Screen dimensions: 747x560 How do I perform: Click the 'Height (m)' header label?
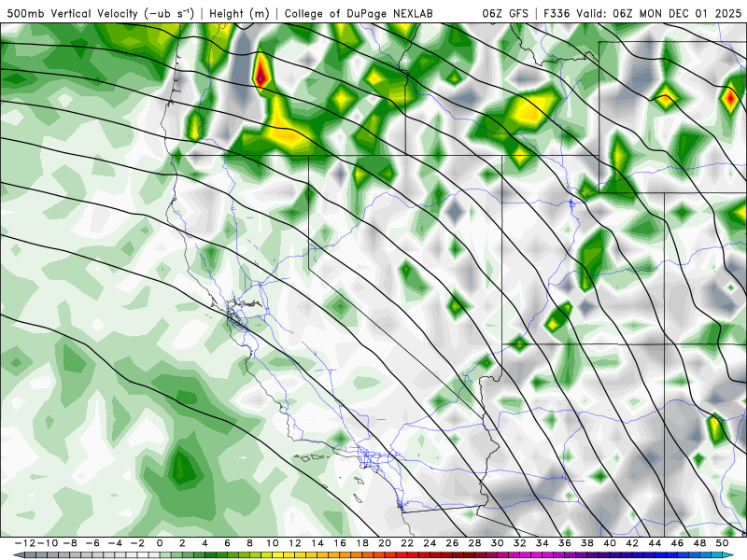pos(239,13)
